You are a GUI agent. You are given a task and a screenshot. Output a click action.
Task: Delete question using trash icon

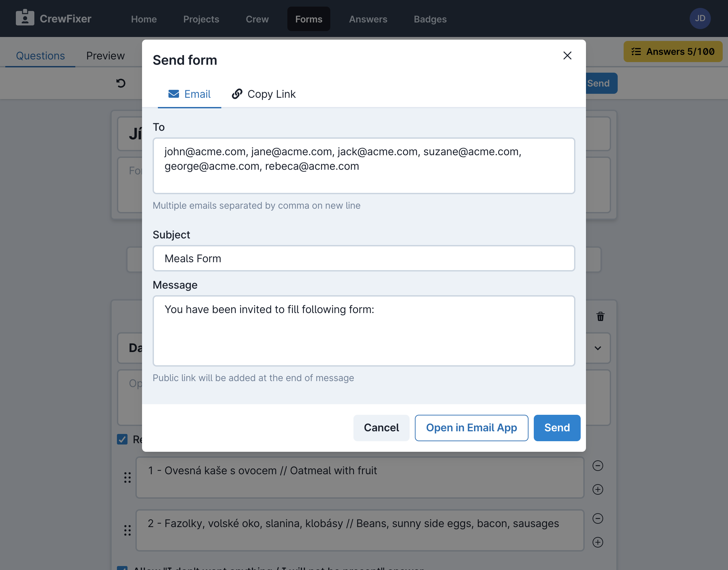click(x=600, y=316)
